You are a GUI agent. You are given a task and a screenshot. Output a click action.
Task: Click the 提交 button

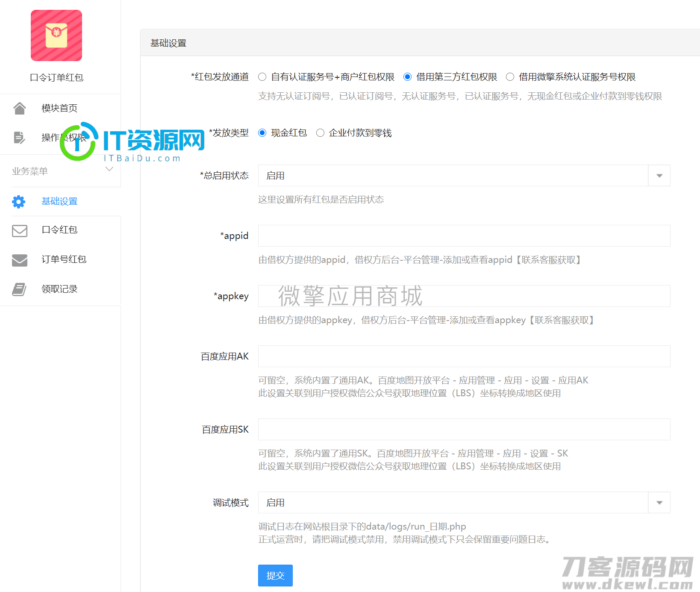pos(275,576)
